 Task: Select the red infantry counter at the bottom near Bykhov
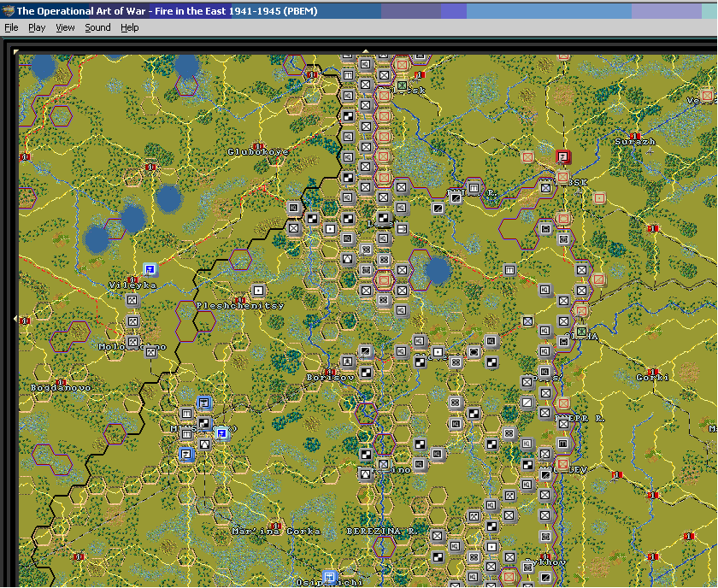point(509,576)
